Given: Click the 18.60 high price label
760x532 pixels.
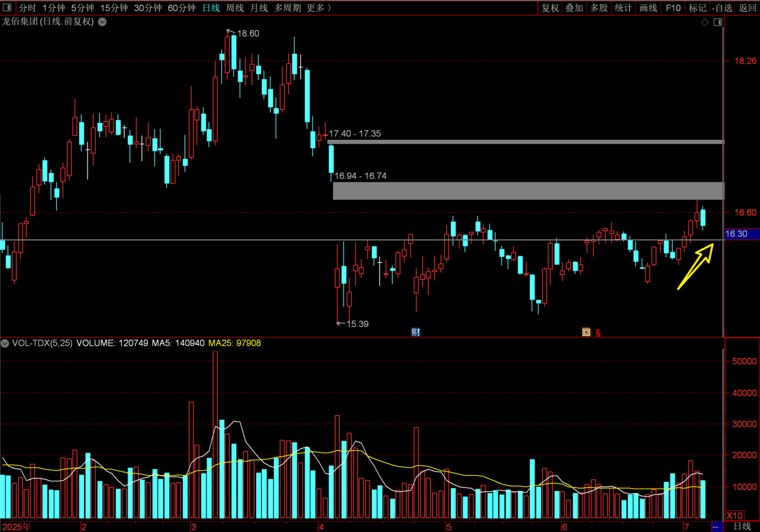Looking at the screenshot, I should click(248, 33).
